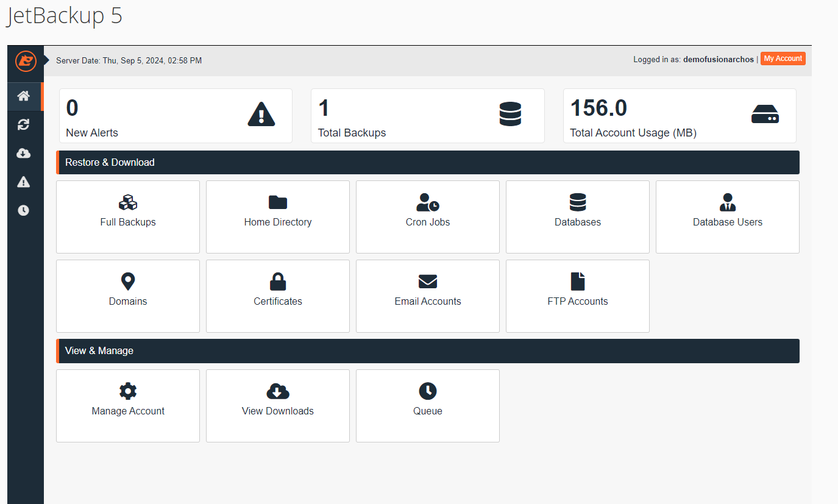Open the View Downloads label
The width and height of the screenshot is (838, 504).
point(278,411)
